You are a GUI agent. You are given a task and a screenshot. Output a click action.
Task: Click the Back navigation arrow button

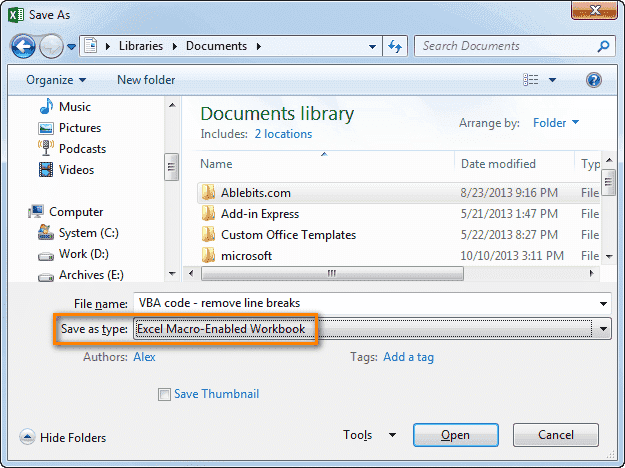pyautogui.click(x=22, y=46)
